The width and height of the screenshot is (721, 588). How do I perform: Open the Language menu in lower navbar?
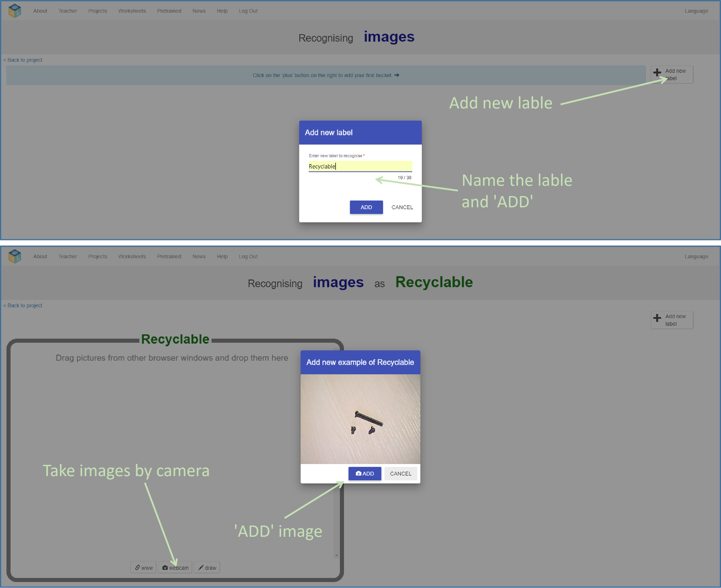coord(696,256)
